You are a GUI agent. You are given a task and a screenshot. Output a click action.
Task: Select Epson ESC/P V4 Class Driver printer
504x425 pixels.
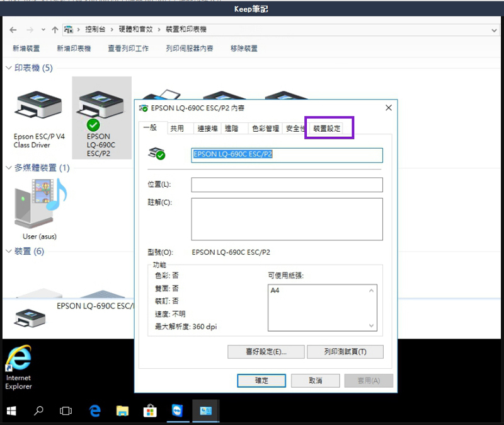39,119
